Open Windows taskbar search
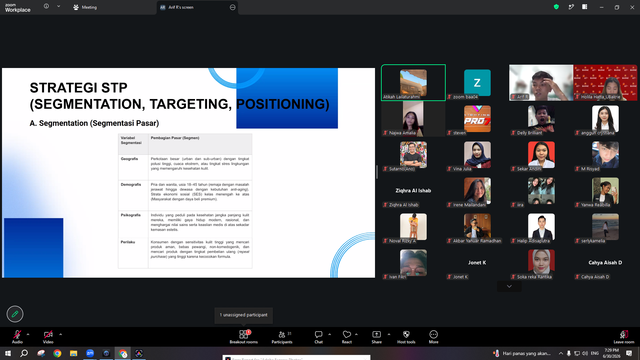Screen dimensions: 640x360 tap(24, 353)
